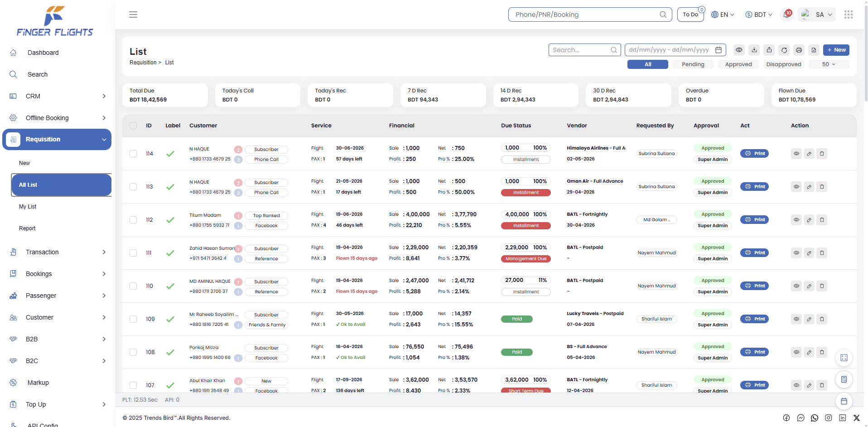This screenshot has width=868, height=427.
Task: Open the notifications bell icon
Action: (x=787, y=15)
